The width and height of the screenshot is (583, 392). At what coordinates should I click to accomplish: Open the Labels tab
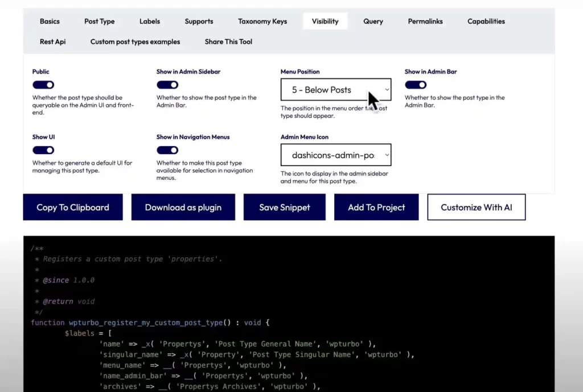(x=150, y=21)
